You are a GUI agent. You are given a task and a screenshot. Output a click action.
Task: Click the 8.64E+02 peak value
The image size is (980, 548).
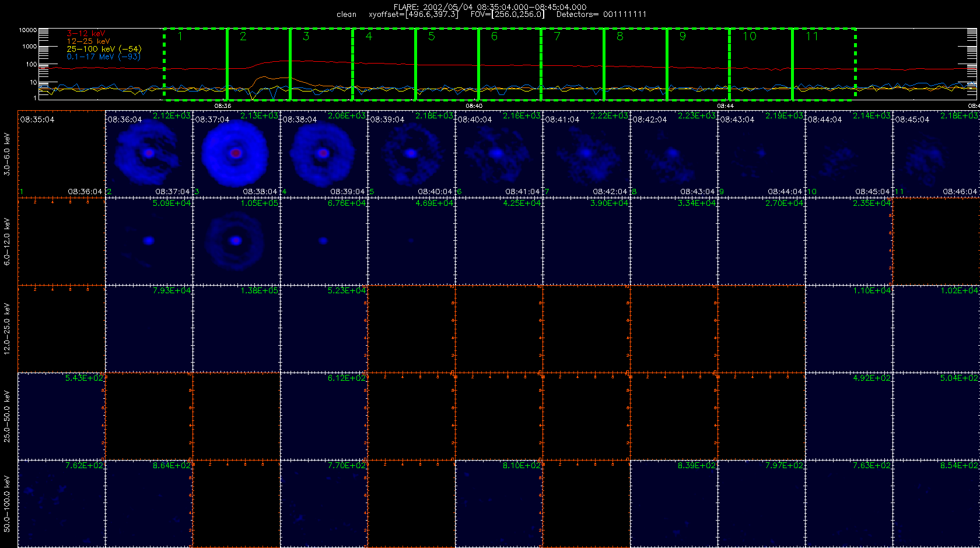click(171, 465)
